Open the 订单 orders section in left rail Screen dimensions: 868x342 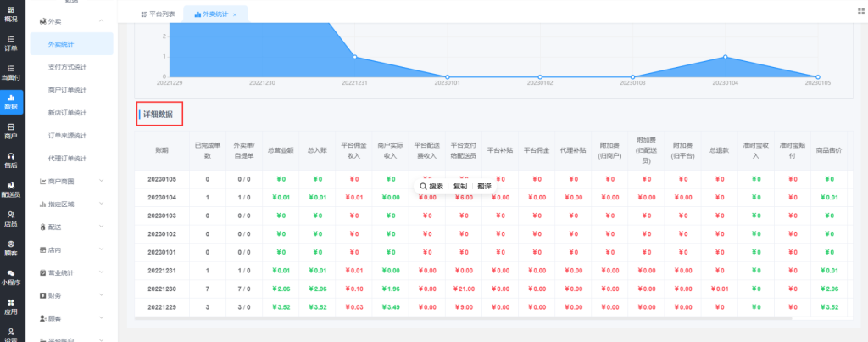coord(11,43)
